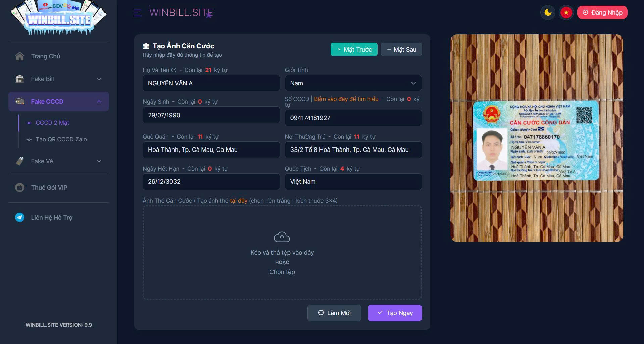
Task: Focus the Số CCCD input field
Action: click(353, 118)
